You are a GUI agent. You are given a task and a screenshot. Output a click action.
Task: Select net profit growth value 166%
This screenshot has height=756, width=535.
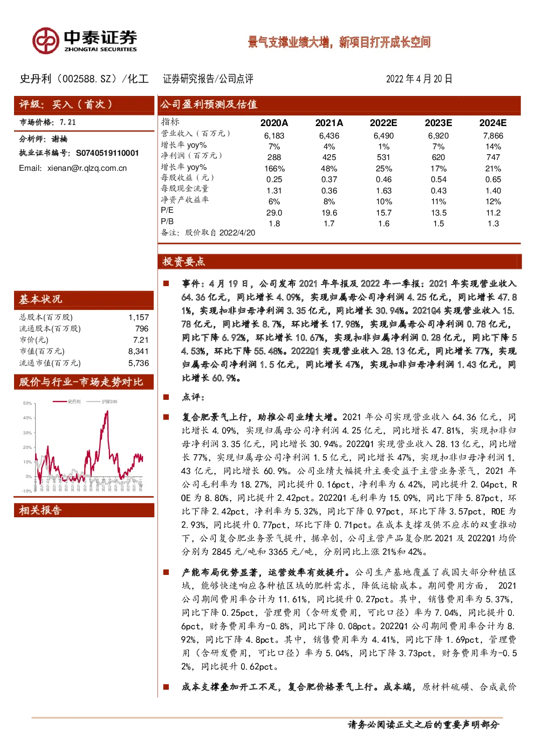pos(274,169)
